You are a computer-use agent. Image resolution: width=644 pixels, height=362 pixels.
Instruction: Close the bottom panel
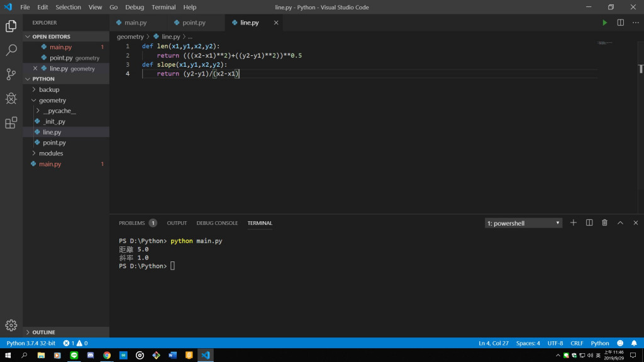(636, 223)
